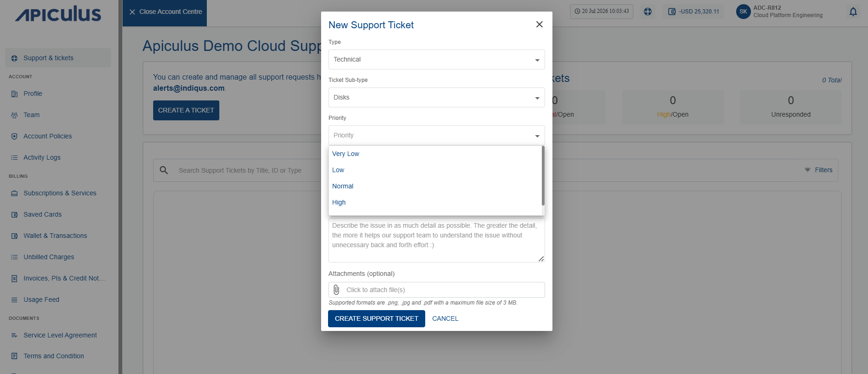Open the Profile page
This screenshot has height=374, width=868.
(x=33, y=93)
